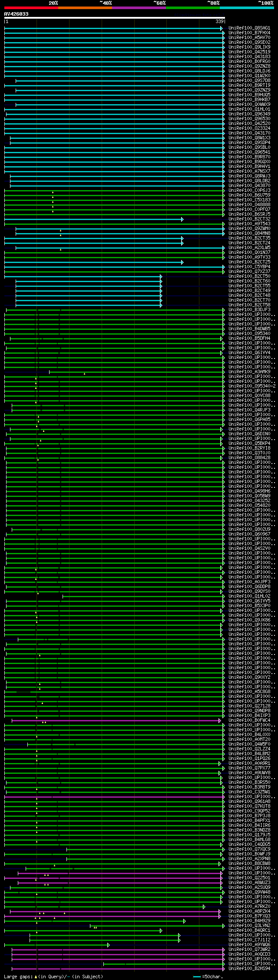Select label UniRef100_Q22501
278x980 pixels.
click(x=249, y=878)
